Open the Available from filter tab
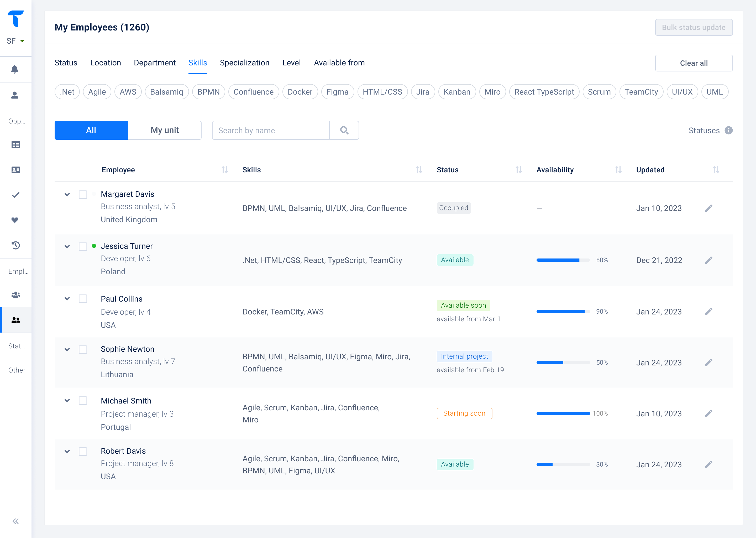This screenshot has height=538, width=756. [x=339, y=63]
